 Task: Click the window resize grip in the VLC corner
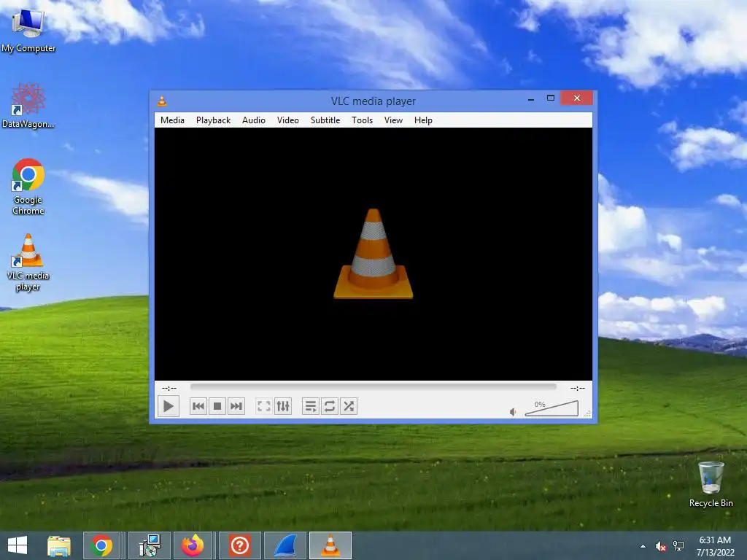pos(588,414)
